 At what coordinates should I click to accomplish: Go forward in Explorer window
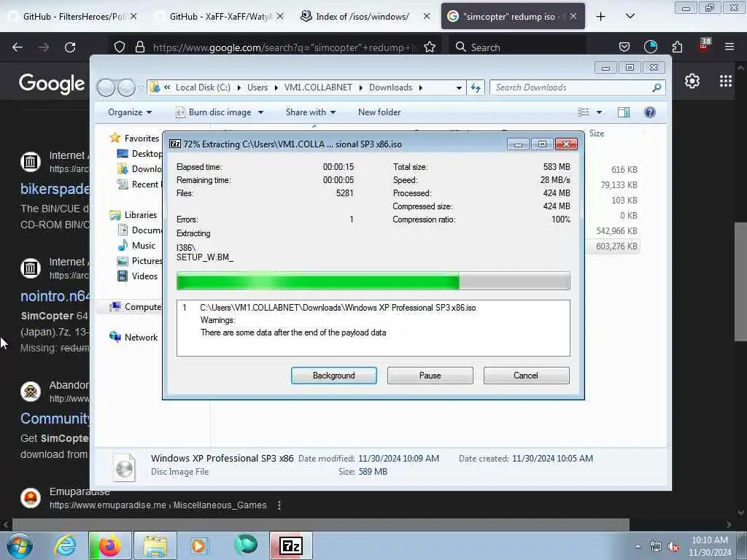[126, 87]
